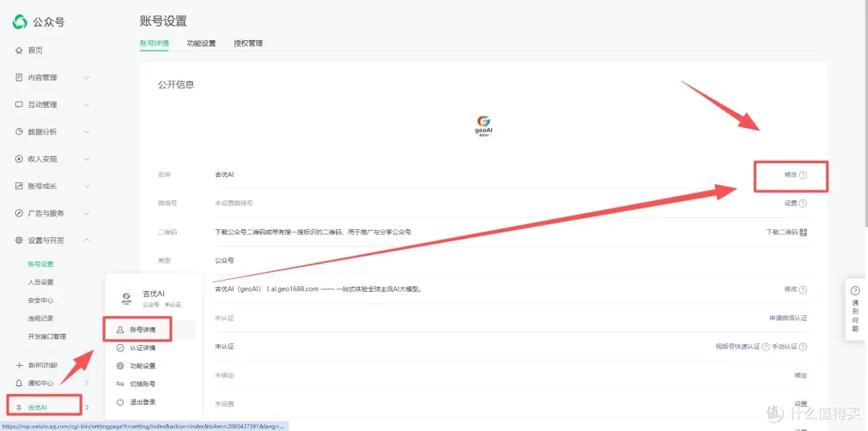Screen dimensions: 868x431
Task: Click the 内容管理 document icon
Action: [x=18, y=77]
